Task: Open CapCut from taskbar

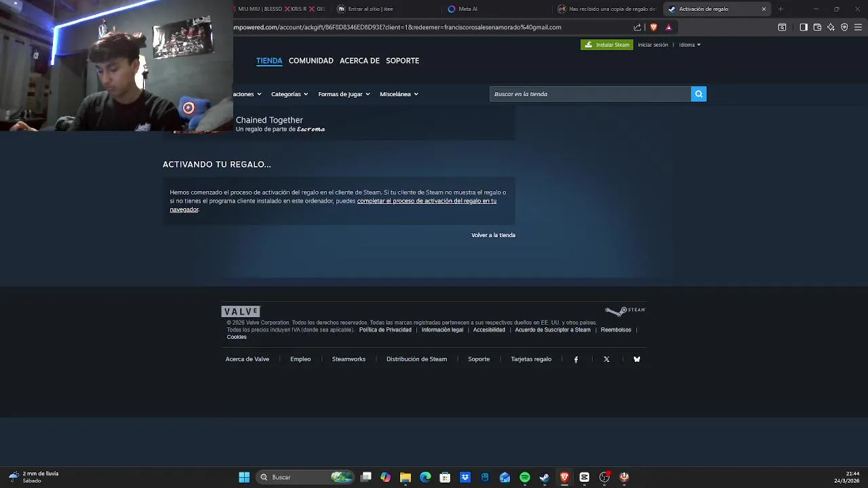Action: (585, 477)
